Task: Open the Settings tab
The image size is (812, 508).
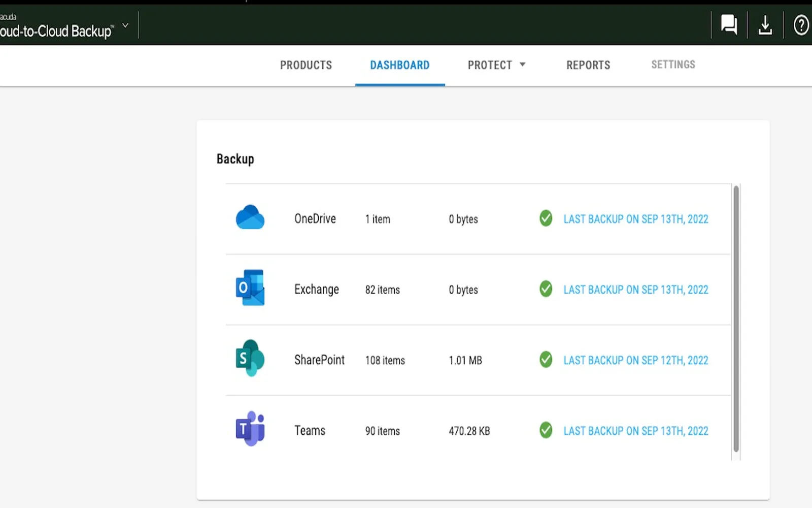Action: 673,65
